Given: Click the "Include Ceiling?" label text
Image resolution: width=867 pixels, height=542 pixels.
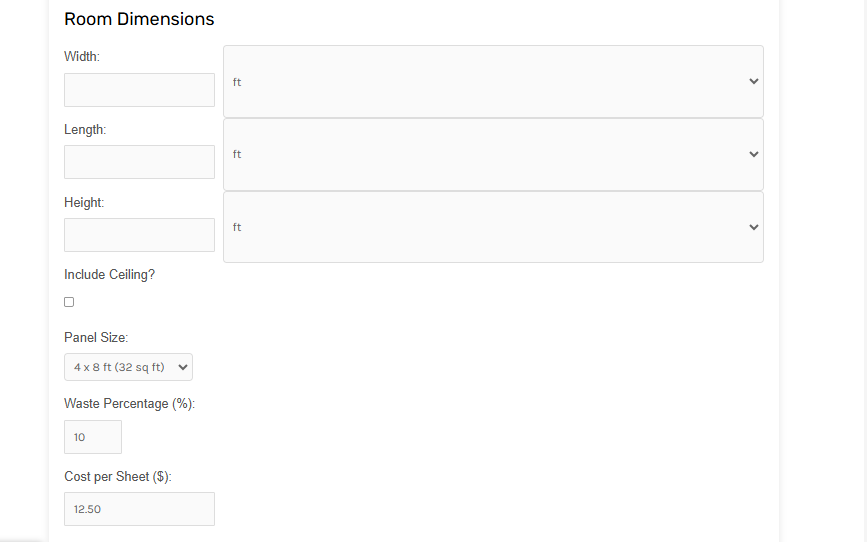Looking at the screenshot, I should pos(109,275).
